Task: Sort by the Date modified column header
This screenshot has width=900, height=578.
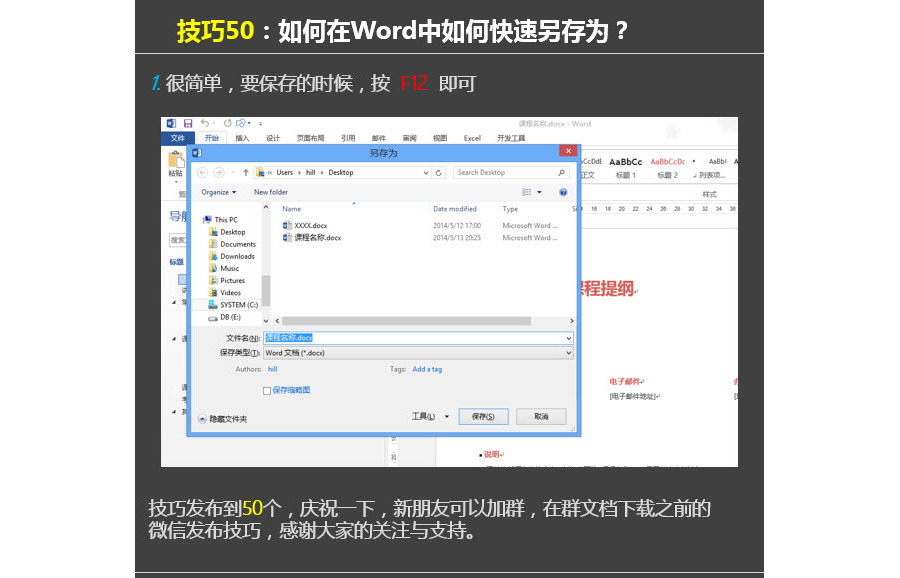Action: 455,209
